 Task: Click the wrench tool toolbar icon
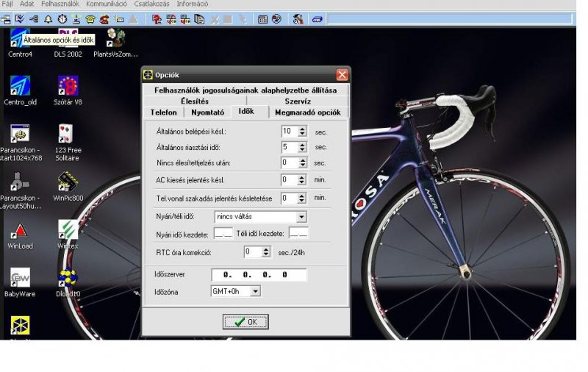point(298,19)
